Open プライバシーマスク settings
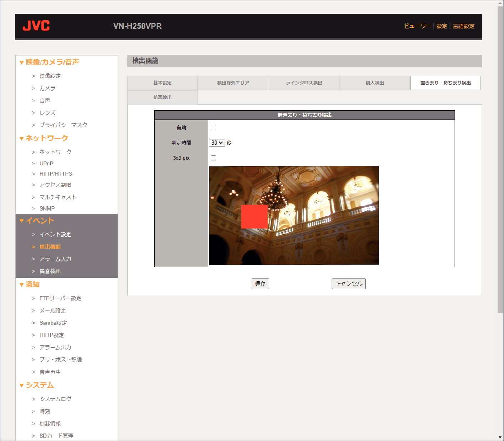504x441 pixels. click(x=63, y=125)
